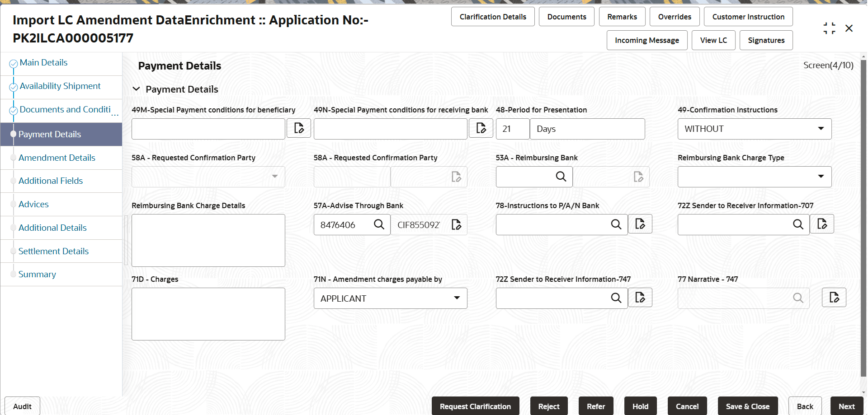The height and width of the screenshot is (415, 868).
Task: Open the editor icon beside 49M Special Payment conditions
Action: [x=298, y=128]
